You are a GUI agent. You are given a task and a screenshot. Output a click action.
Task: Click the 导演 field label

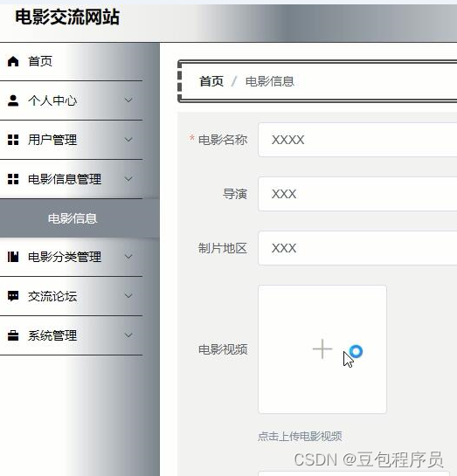click(x=235, y=194)
